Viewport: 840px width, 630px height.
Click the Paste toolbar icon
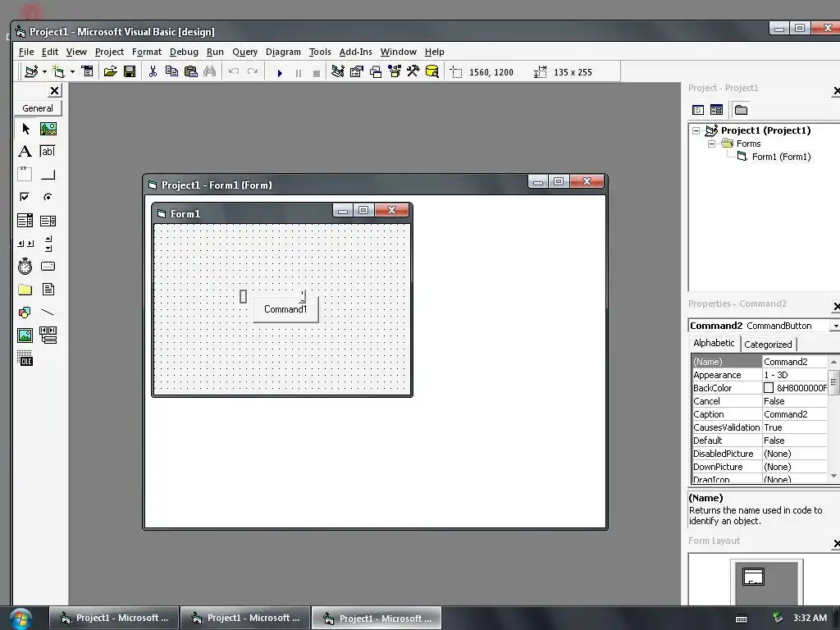(x=190, y=71)
